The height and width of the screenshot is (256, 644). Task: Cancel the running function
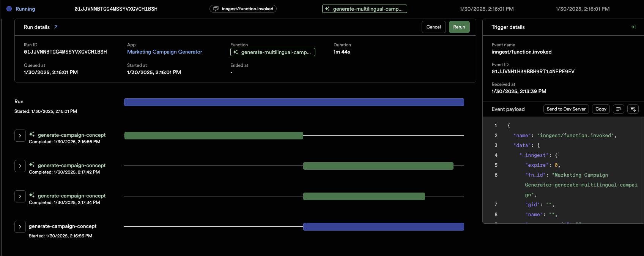pyautogui.click(x=433, y=27)
